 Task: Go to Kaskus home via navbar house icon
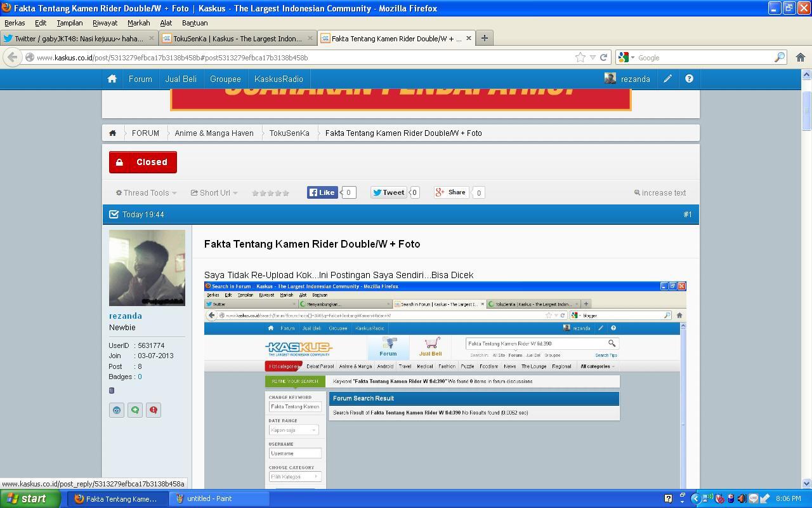(112, 79)
